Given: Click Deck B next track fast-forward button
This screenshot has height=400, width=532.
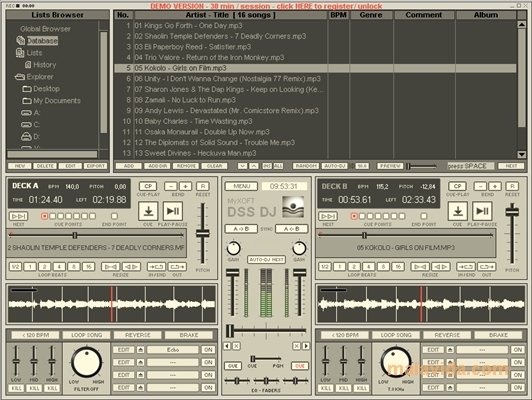Looking at the screenshot, I should pyautogui.click(x=328, y=216).
